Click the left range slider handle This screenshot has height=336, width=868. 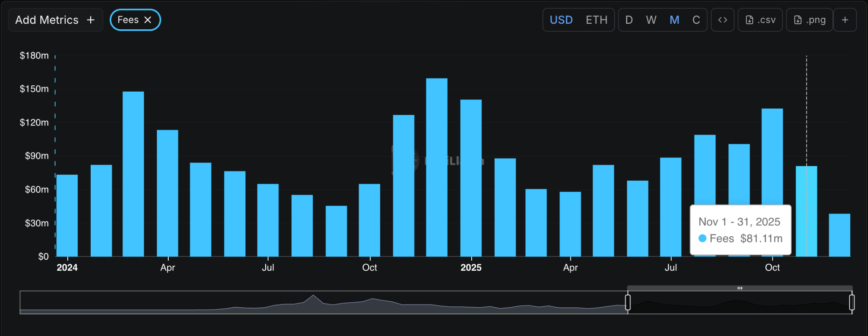[x=628, y=302]
